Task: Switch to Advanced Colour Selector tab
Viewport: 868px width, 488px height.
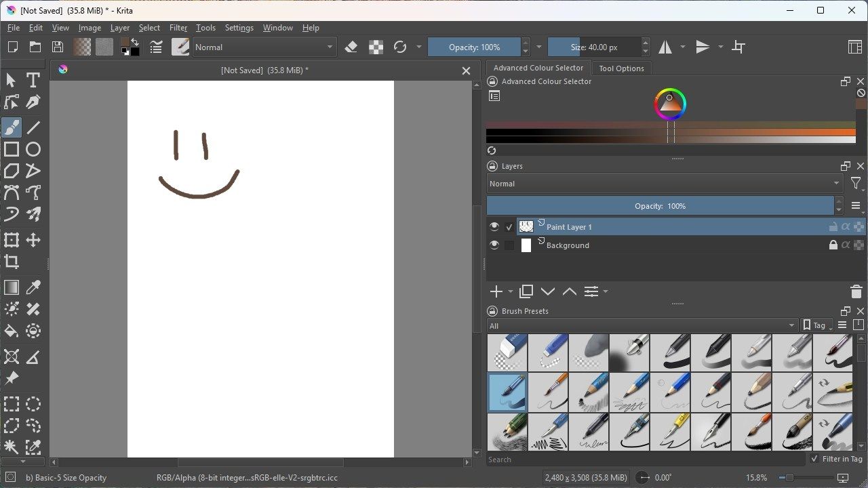Action: point(538,68)
